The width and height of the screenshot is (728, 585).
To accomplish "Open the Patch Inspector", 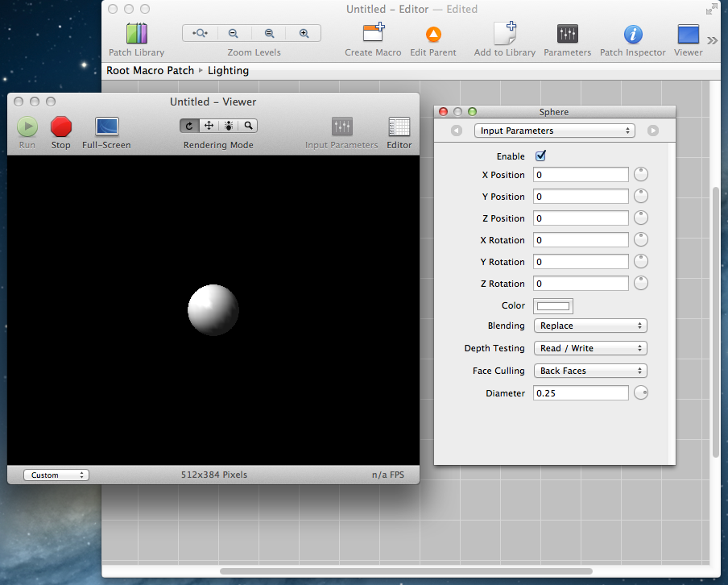I will (x=633, y=35).
